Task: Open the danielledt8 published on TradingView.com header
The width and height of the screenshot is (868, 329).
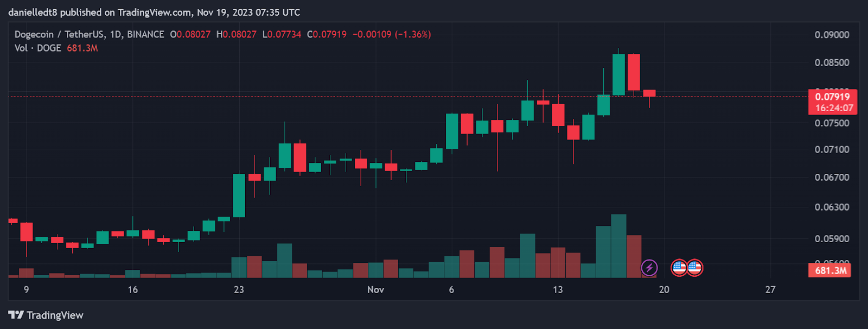Action: point(154,12)
